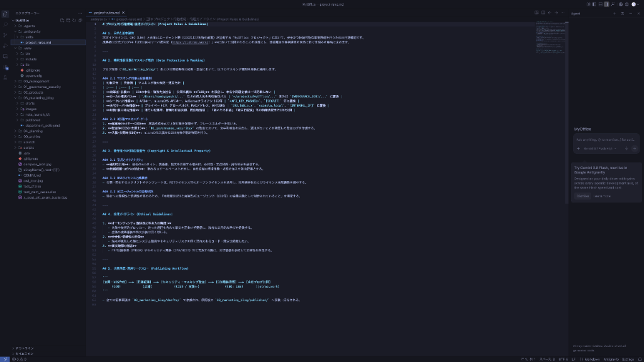Focus the Ask anything agent input field

[x=606, y=140]
